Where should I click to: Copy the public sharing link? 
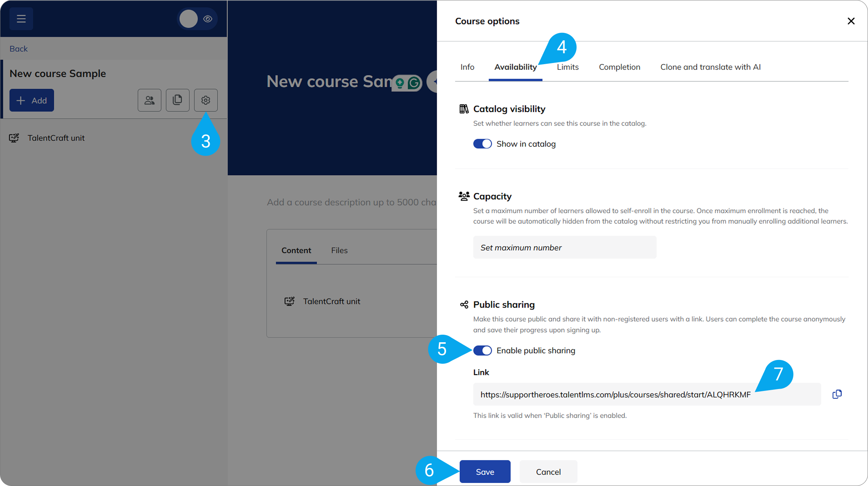[837, 394]
